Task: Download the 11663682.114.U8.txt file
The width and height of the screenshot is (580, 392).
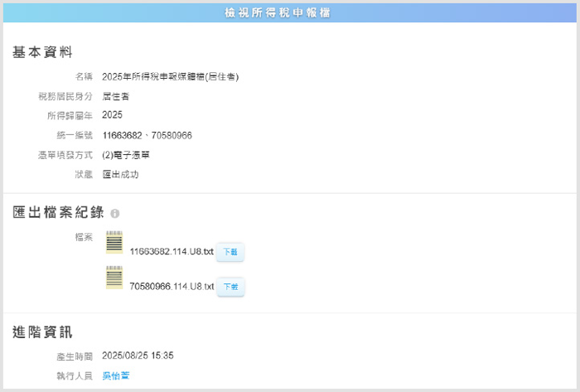Action: (230, 252)
